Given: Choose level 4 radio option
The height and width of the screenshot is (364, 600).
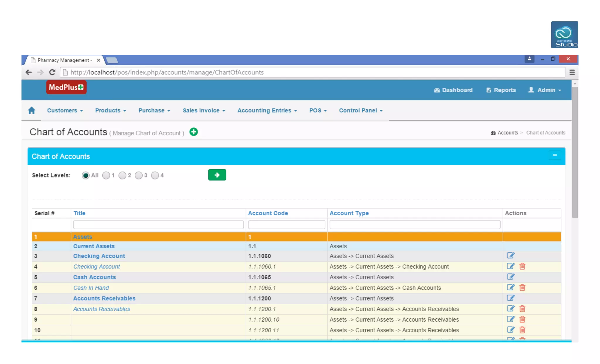Looking at the screenshot, I should click(x=155, y=175).
